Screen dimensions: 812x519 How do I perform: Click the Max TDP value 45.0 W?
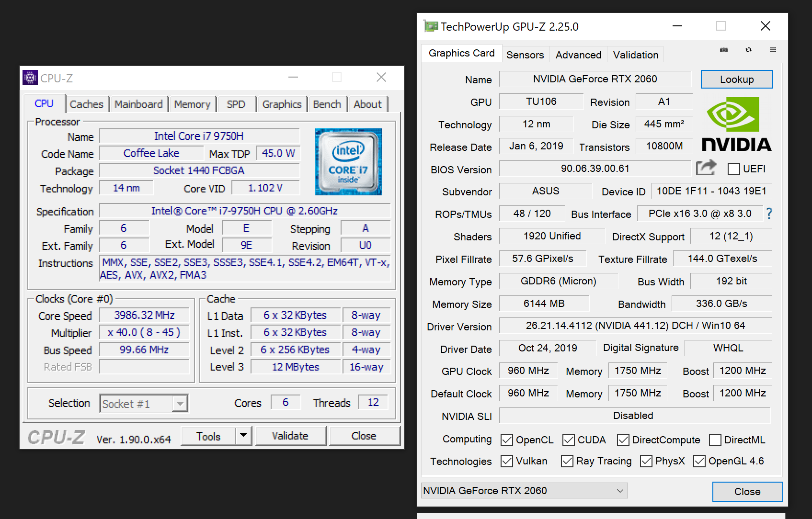278,153
